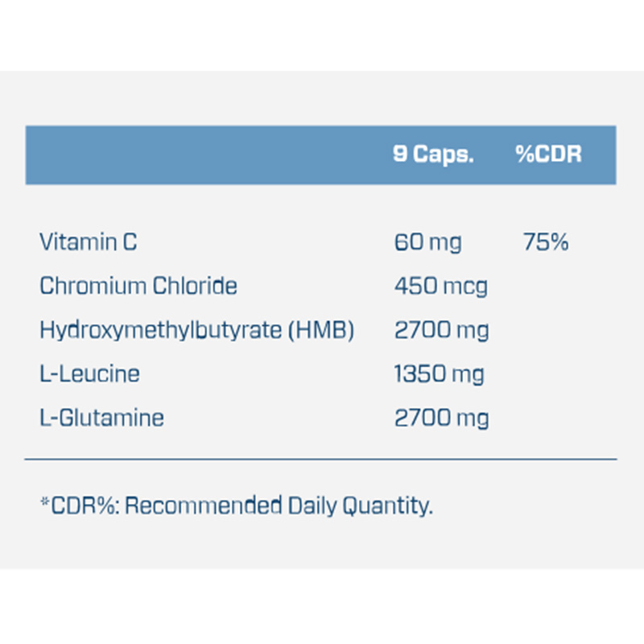Click the empty %CDR cell for L-Glutamine
This screenshot has width=644, height=644.
coord(547,418)
